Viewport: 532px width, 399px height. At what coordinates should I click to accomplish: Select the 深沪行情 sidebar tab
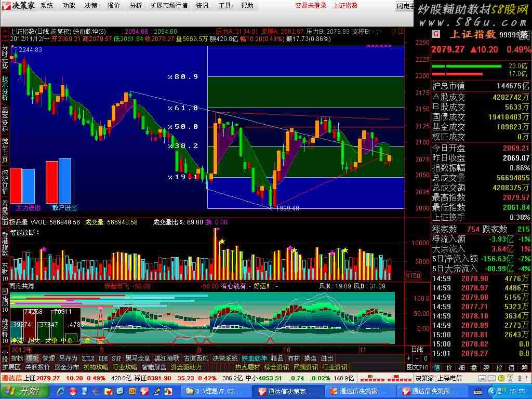click(5, 182)
